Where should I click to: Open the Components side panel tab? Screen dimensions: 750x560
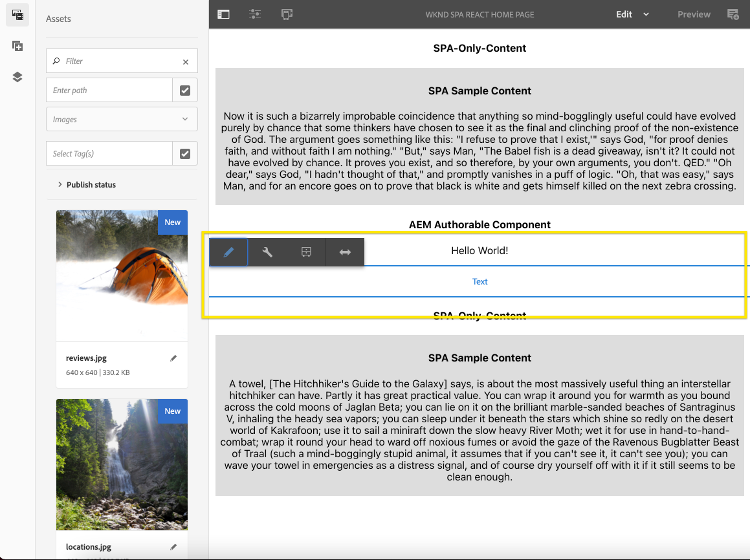tap(17, 46)
